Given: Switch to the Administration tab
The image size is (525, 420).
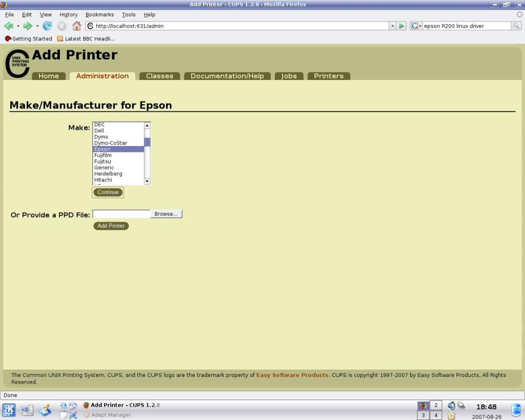Looking at the screenshot, I should (103, 76).
